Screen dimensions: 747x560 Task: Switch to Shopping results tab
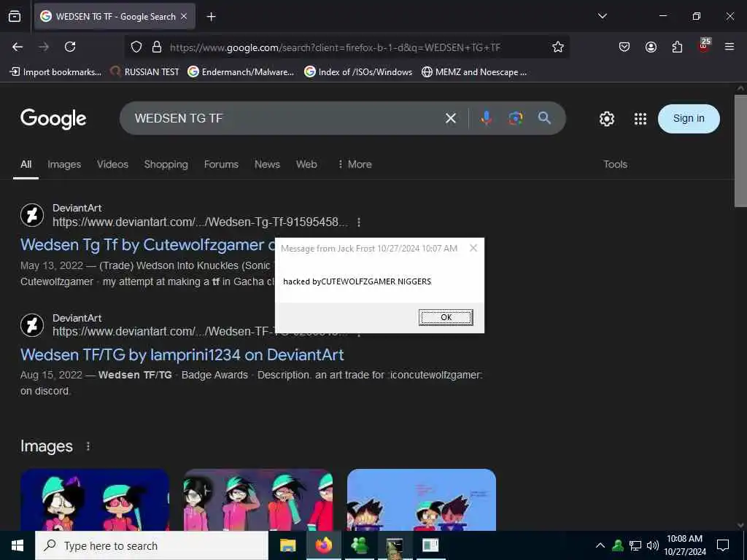[166, 164]
